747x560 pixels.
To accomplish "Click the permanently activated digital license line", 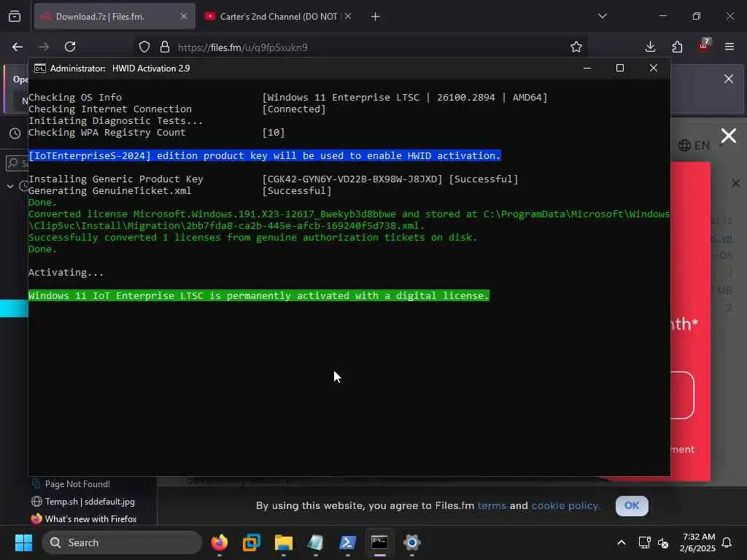I will click(259, 296).
